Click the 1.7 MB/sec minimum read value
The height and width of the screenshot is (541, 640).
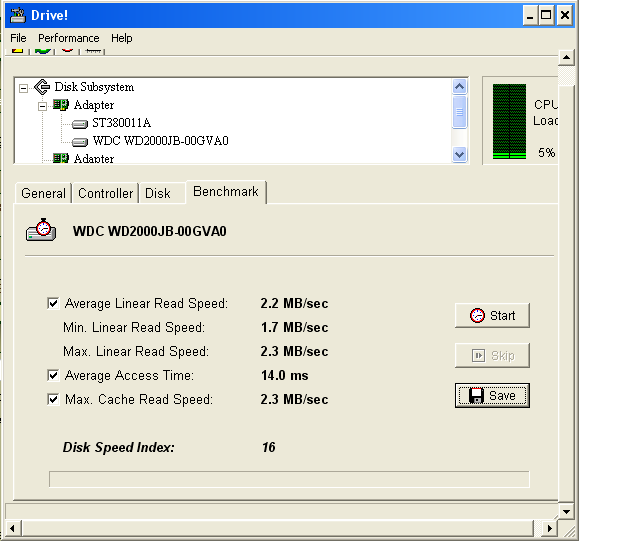point(294,327)
